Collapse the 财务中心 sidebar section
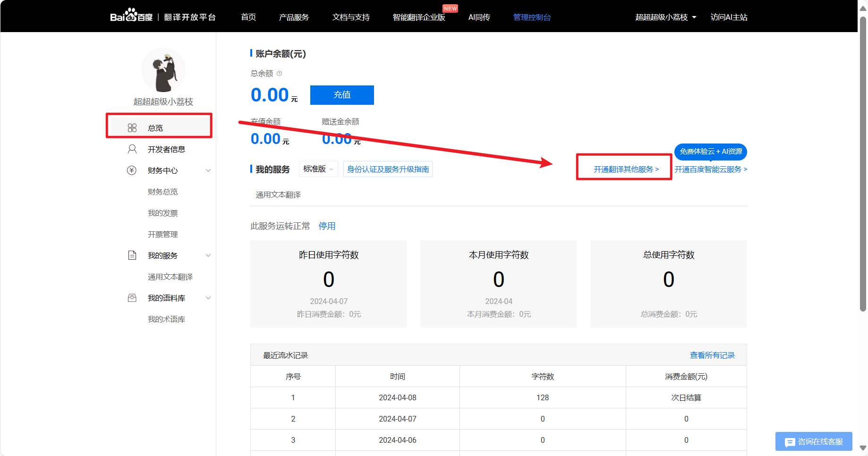The image size is (868, 456). coord(208,170)
